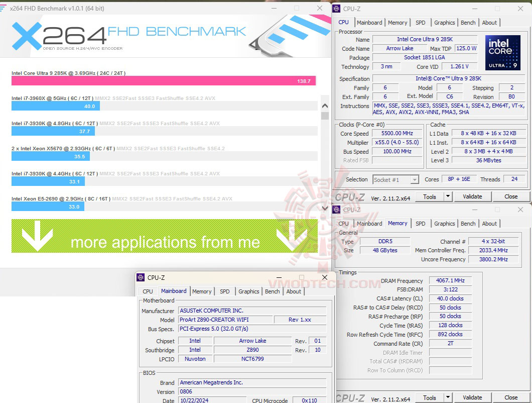Click the scroll-down arrow below benchmark results
Screen dimensions: 532x403
coord(325,208)
